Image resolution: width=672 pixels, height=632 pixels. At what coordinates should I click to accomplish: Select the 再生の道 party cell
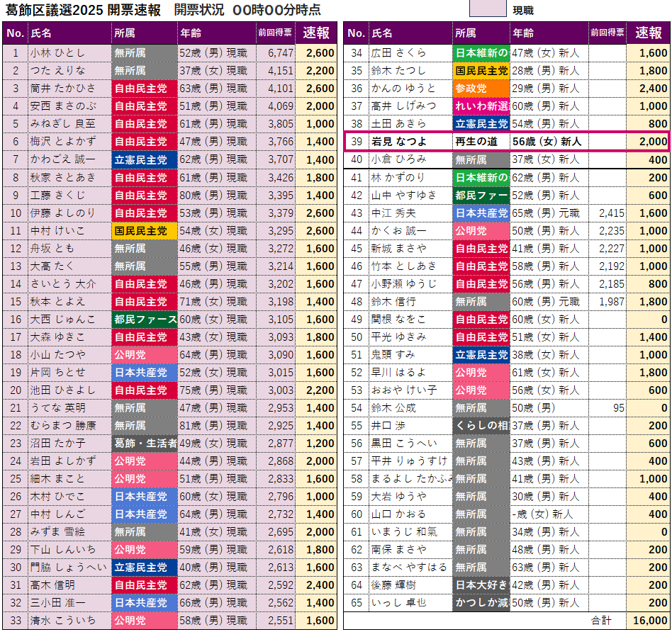[481, 142]
